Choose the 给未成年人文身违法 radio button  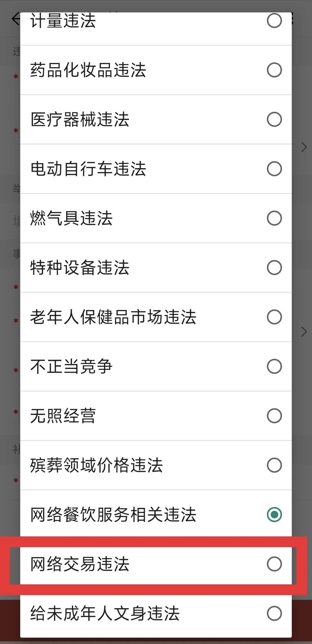click(x=274, y=613)
